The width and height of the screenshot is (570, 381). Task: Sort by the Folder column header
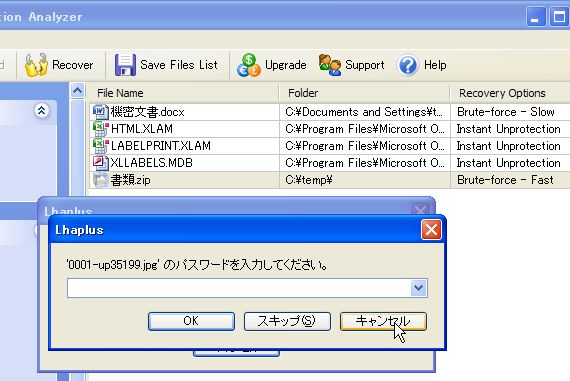[x=365, y=93]
